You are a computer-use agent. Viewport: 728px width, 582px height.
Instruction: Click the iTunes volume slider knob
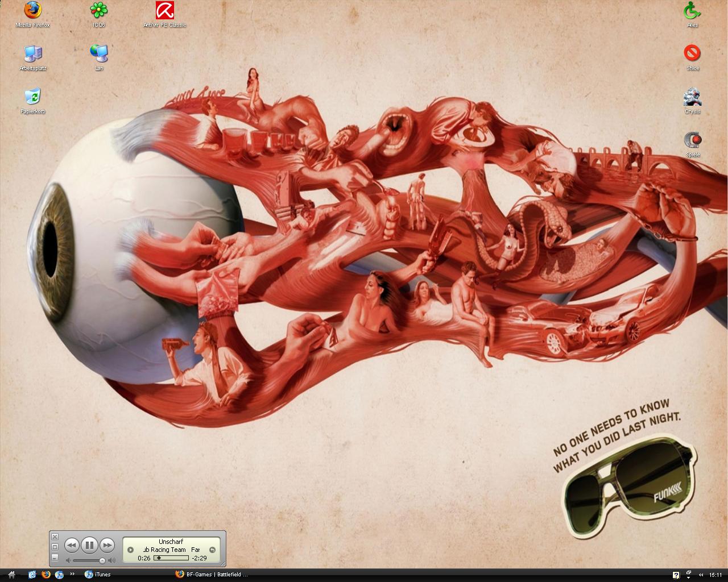(102, 560)
